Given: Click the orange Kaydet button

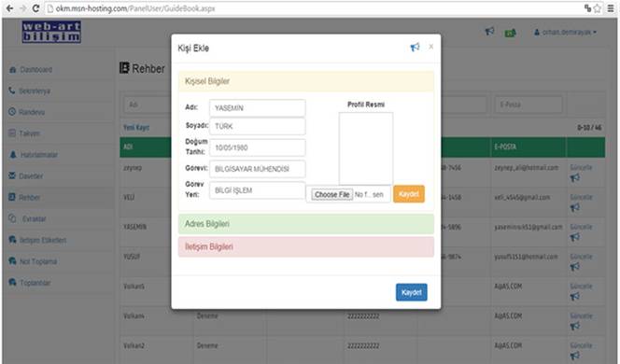Looking at the screenshot, I should click(409, 194).
